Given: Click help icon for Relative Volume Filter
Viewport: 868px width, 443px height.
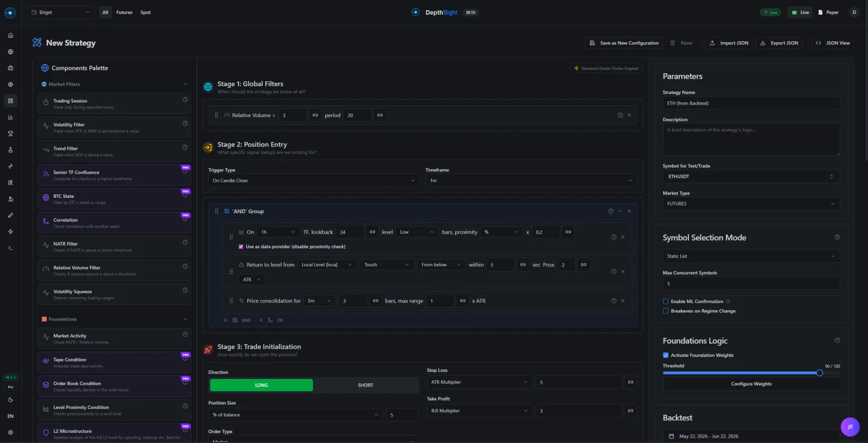Looking at the screenshot, I should click(185, 266).
